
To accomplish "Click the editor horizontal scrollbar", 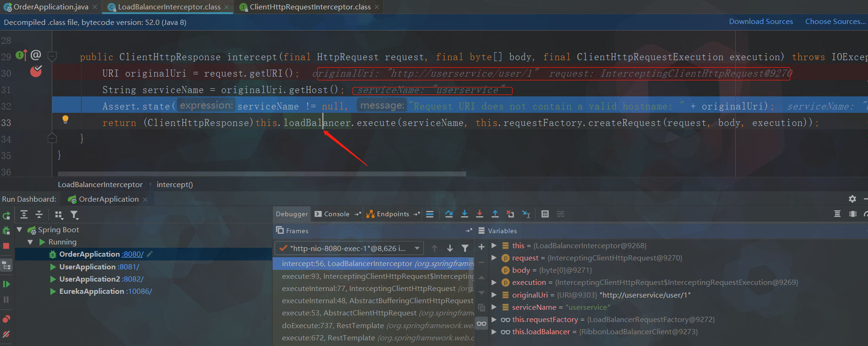I will tap(262, 174).
